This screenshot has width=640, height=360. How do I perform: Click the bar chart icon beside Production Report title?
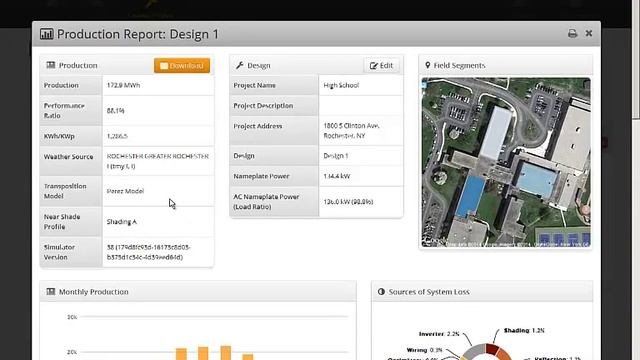47,34
